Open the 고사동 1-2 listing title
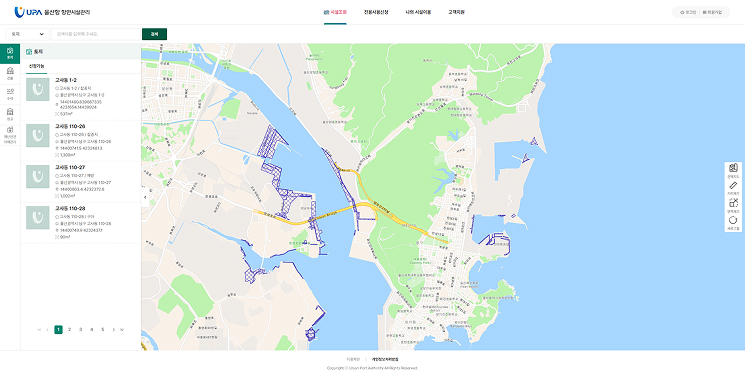Screen dimensions: 745x370 coord(66,80)
